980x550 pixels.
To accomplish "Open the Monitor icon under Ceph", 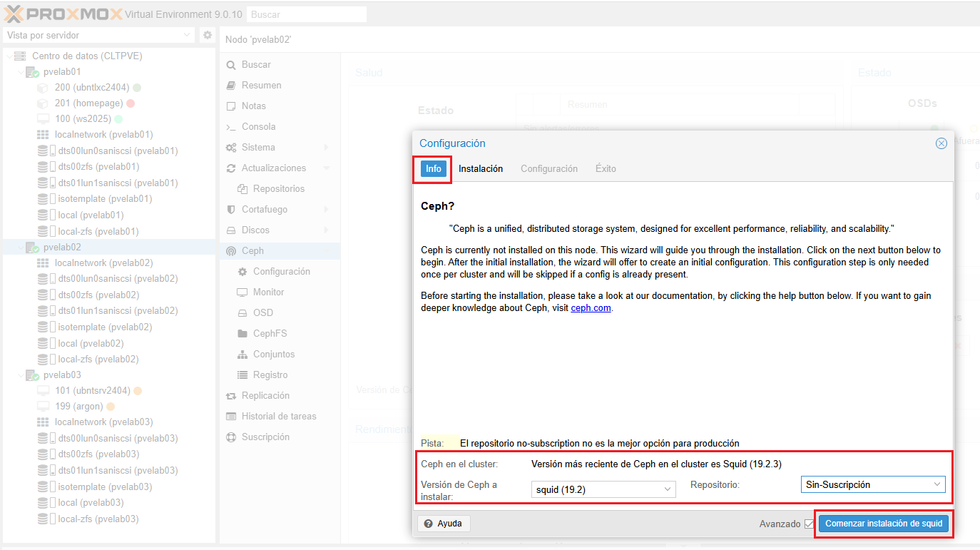I will click(242, 292).
